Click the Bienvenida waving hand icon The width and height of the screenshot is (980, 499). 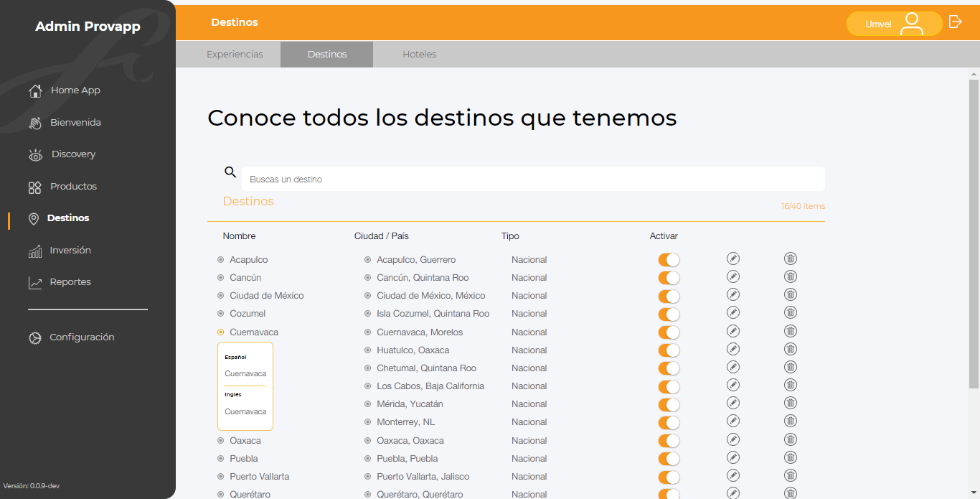coord(35,123)
